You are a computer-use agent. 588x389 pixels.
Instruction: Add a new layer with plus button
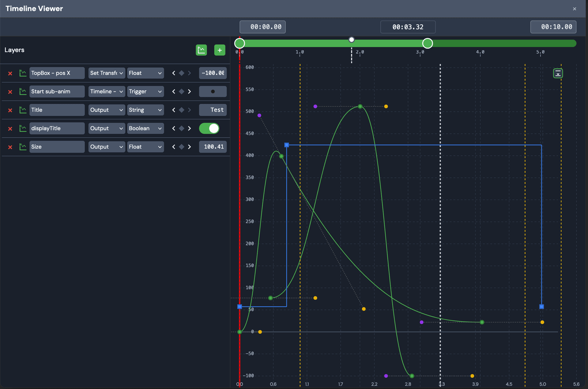click(220, 50)
